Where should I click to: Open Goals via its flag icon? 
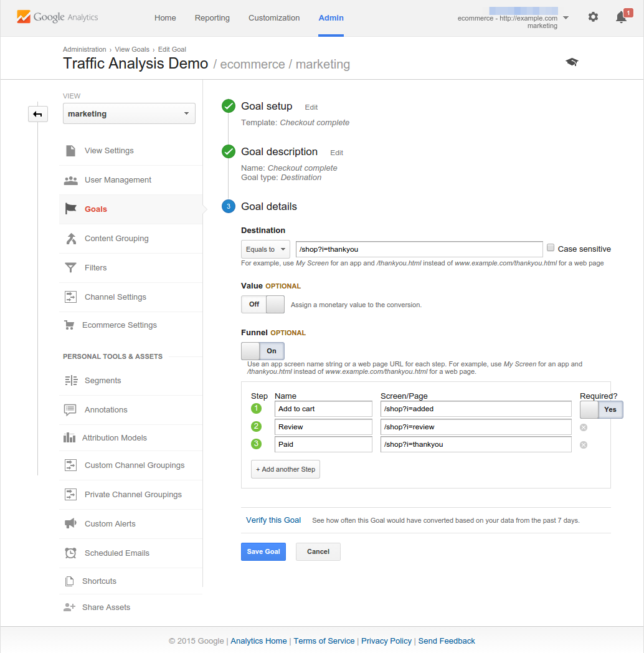click(70, 209)
